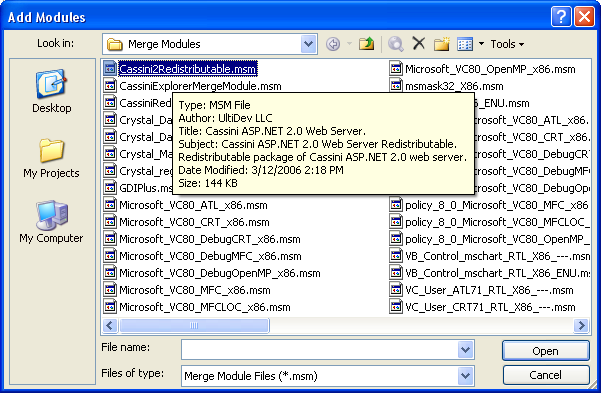Viewport: 601px width, 393px height.
Task: Open the File name dropdown arrow
Action: click(x=465, y=350)
